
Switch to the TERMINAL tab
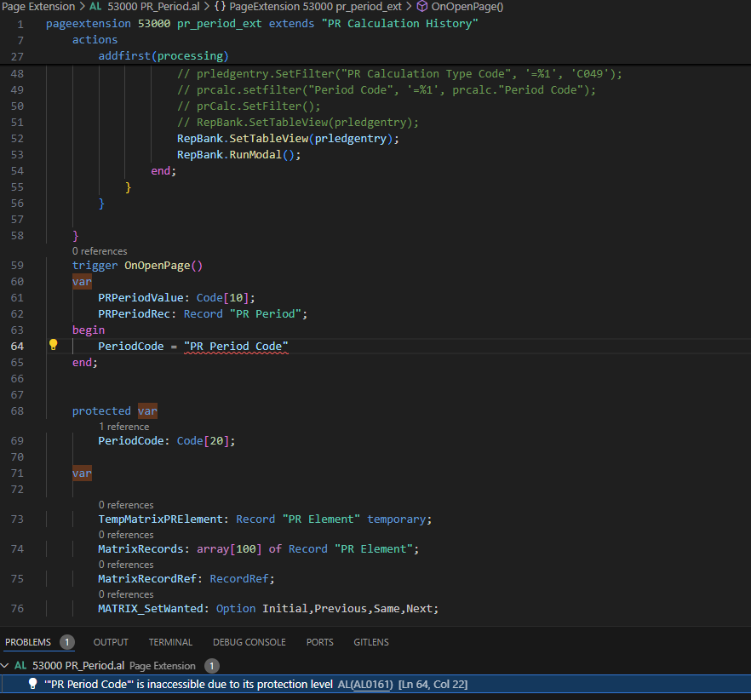tap(170, 642)
